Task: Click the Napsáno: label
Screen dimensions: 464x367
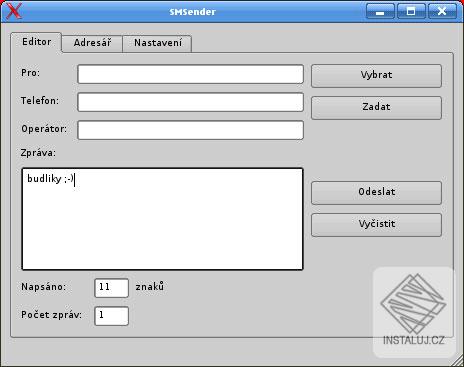Action: [44, 287]
